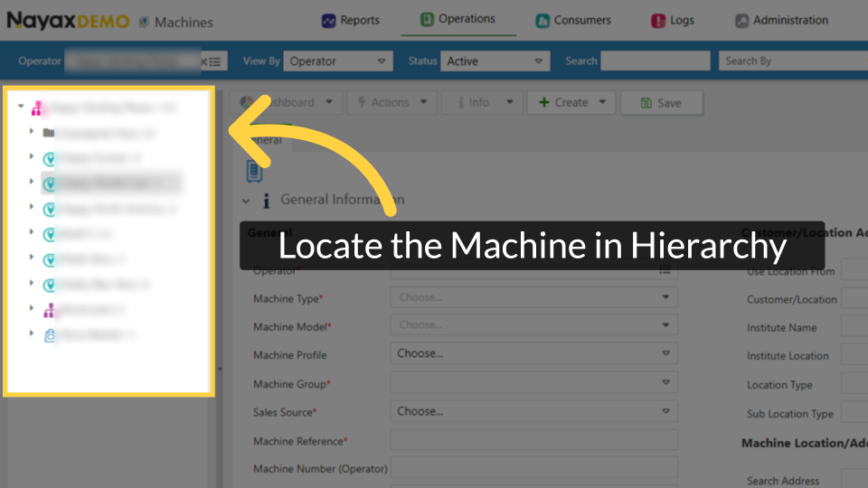Click the Save button
The image size is (868, 488).
(661, 103)
